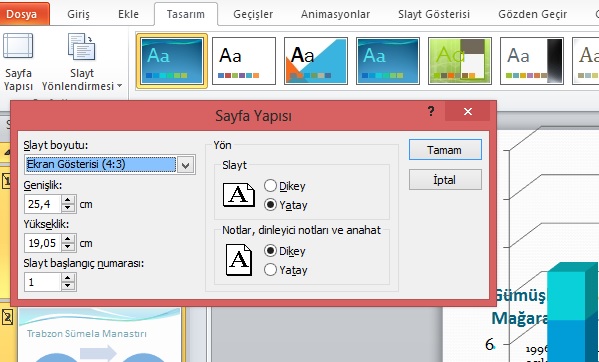Choose the theme with orange triangle corner
Image resolution: width=599 pixels, height=362 pixels.
point(316,61)
